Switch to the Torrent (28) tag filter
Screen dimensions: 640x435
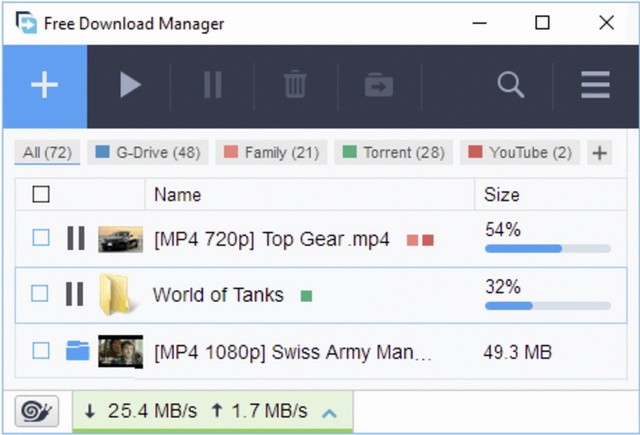point(393,153)
